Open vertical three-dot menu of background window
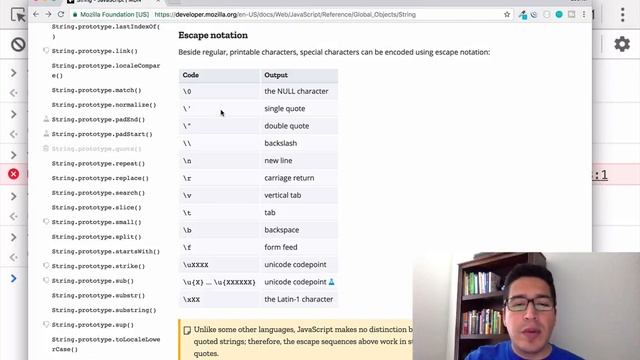Screen dimensions: 640x360 coord(622,15)
